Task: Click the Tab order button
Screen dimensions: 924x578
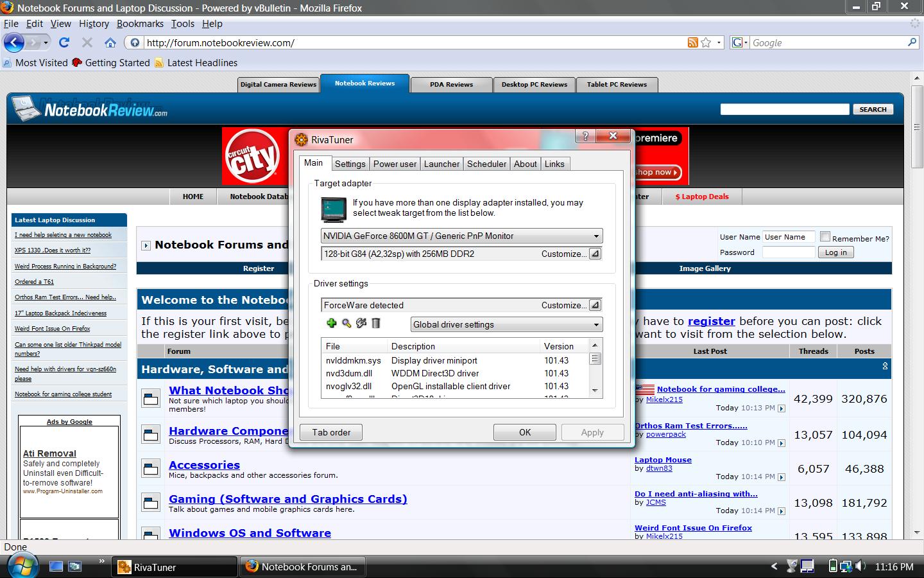Action: 331,432
